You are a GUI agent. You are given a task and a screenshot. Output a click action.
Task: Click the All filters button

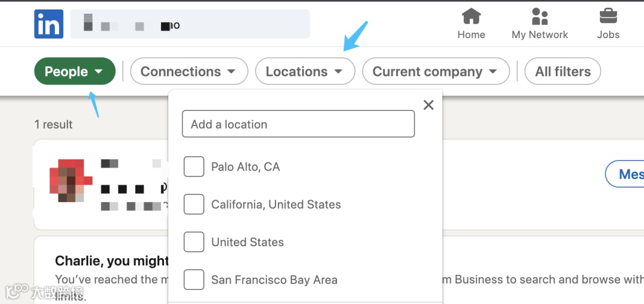pyautogui.click(x=562, y=72)
